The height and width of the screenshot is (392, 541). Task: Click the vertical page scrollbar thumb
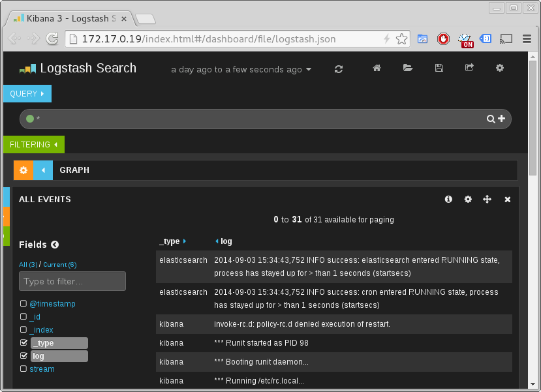tap(533, 119)
